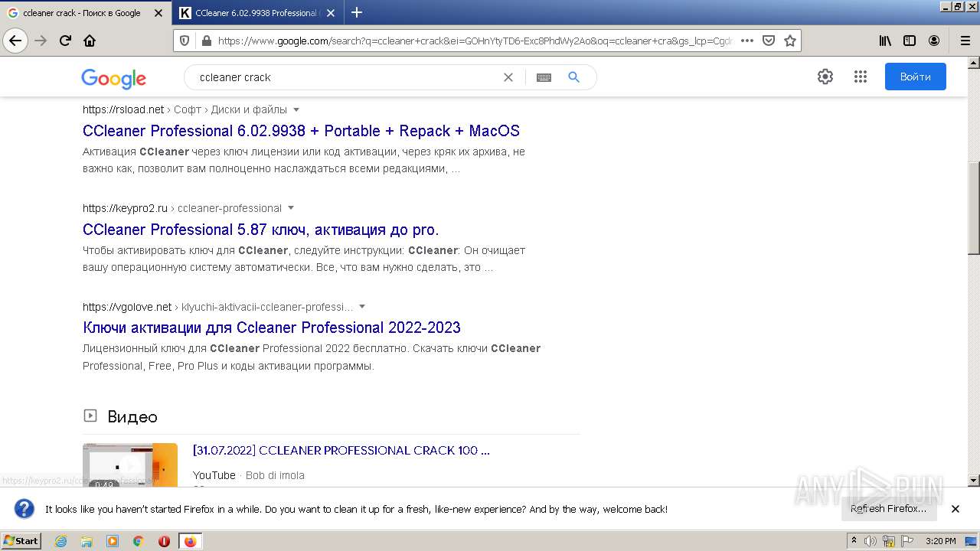Click the scrollbar down arrow

click(974, 481)
